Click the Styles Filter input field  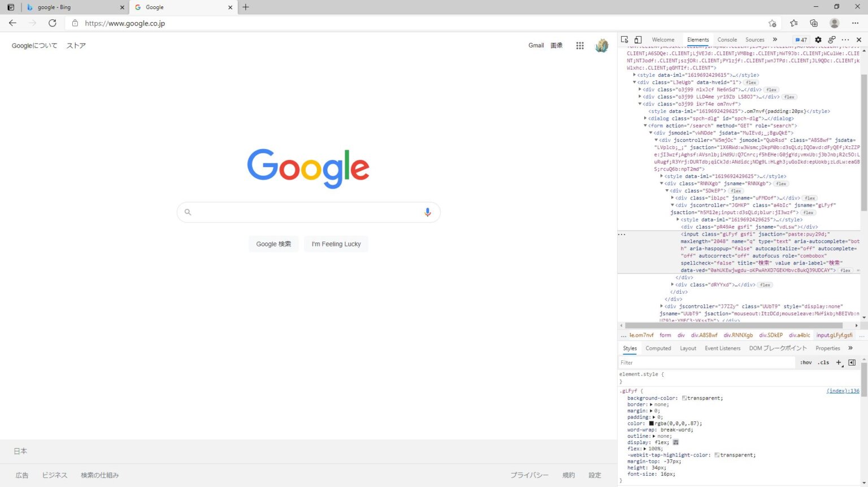(706, 363)
